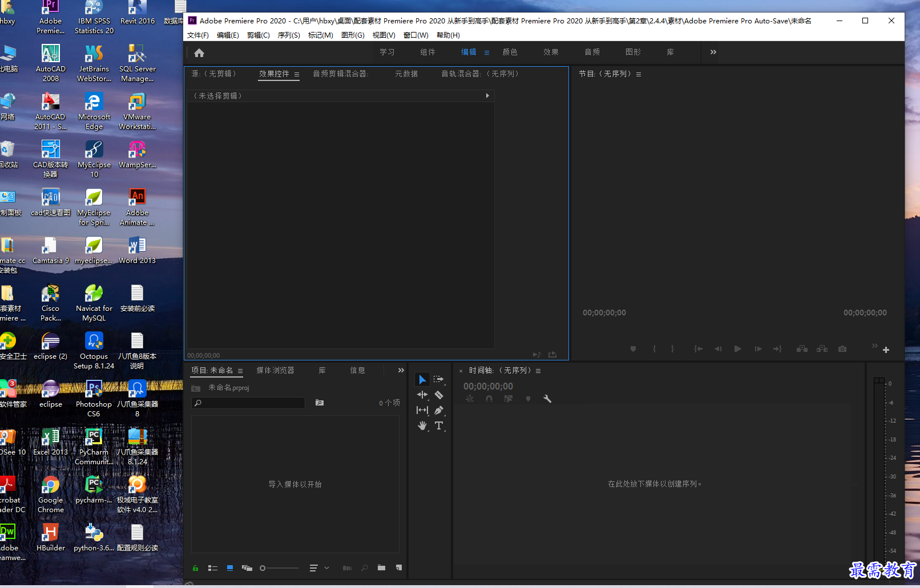Expand unselected clip arrow in Effect Controls

click(x=487, y=96)
